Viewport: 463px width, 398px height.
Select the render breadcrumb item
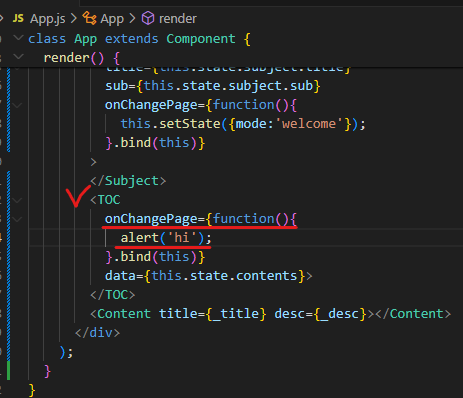(x=178, y=19)
